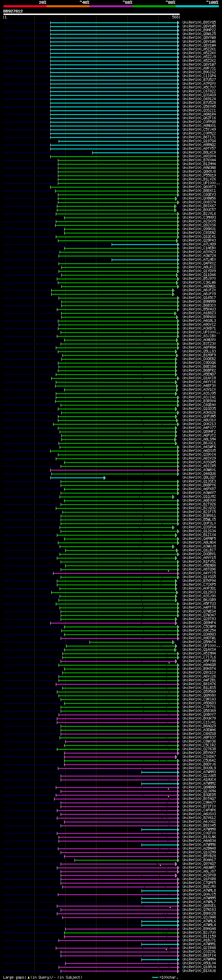Select the UniRef100_Q129X3 label
Screen dimensions: 222x980
coord(199,592)
